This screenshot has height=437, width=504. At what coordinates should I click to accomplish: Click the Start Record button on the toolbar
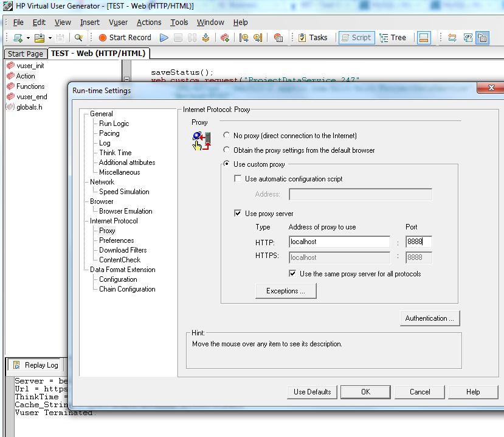[x=125, y=37]
